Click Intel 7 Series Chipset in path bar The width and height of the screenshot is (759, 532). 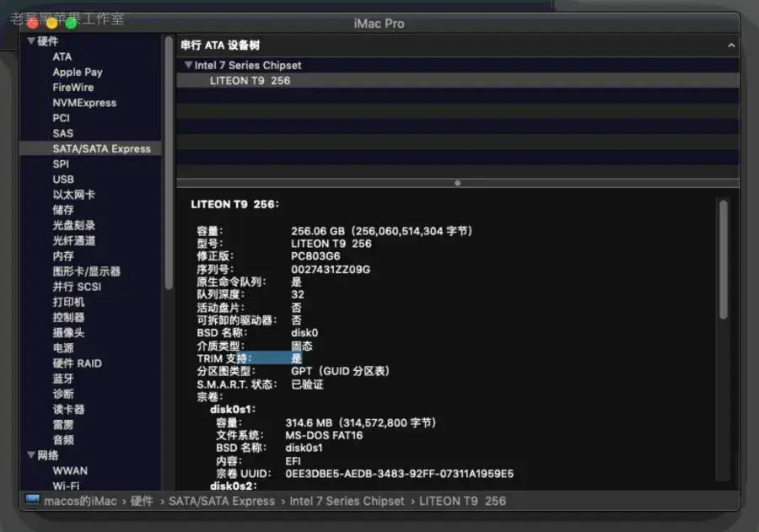pos(347,501)
